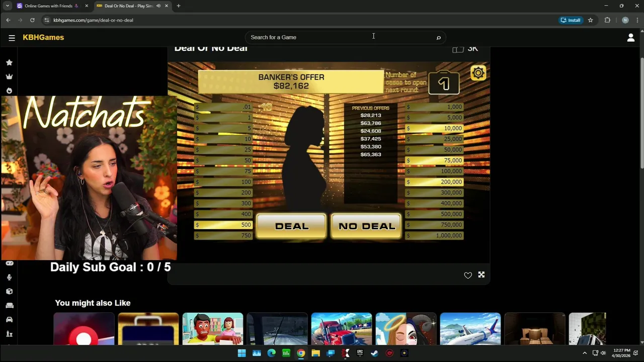Open the Chrome extensions puzzle icon
Screen dimensions: 644x362
pos(607,20)
